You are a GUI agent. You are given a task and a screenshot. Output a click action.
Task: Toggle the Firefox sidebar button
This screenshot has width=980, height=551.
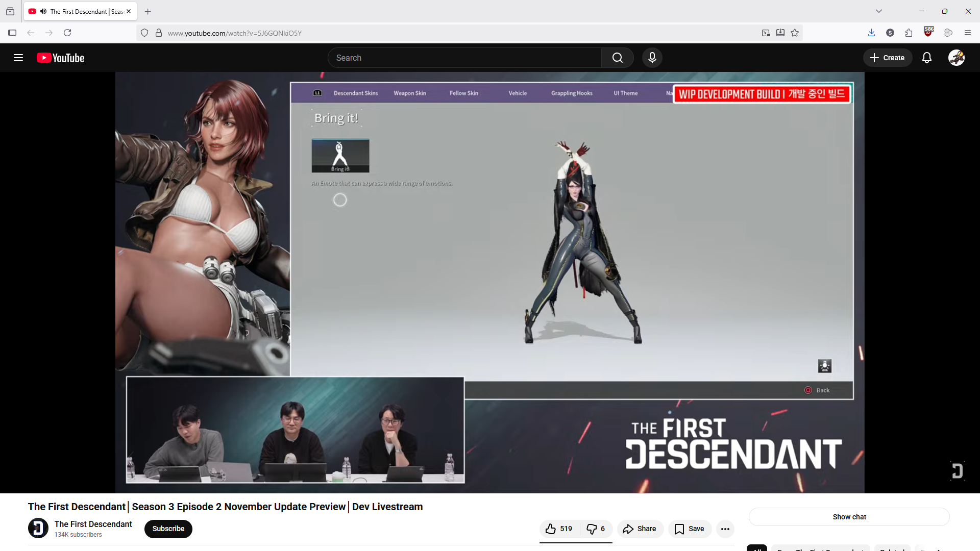coord(12,33)
